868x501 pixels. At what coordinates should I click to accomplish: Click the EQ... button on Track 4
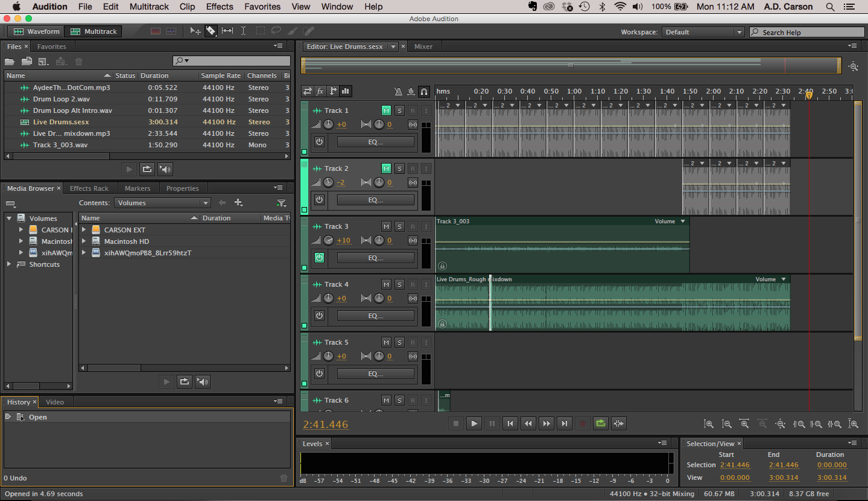(376, 316)
